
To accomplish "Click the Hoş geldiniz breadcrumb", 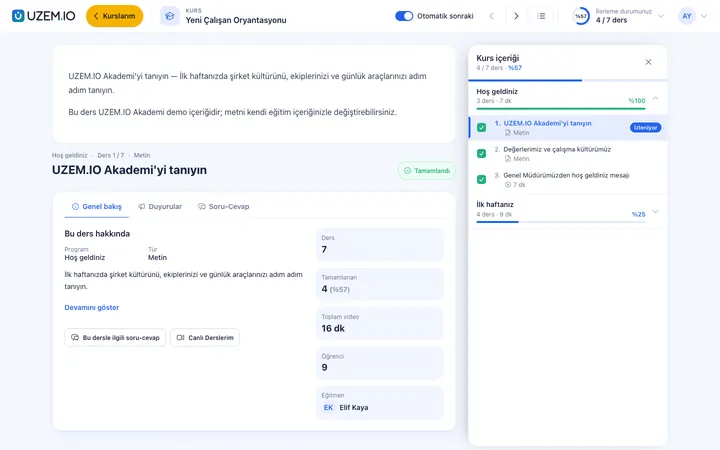I will (x=69, y=155).
